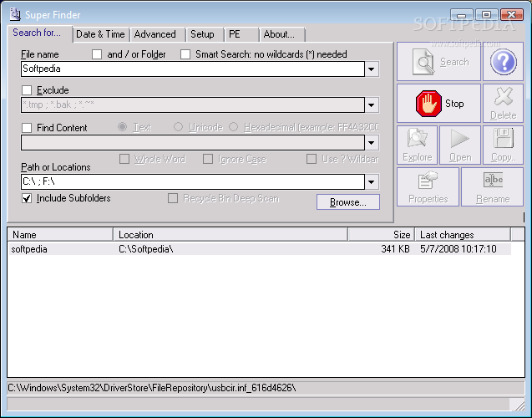Viewport: 532px width, 418px height.
Task: Click the Rename abc button
Action: click(492, 186)
